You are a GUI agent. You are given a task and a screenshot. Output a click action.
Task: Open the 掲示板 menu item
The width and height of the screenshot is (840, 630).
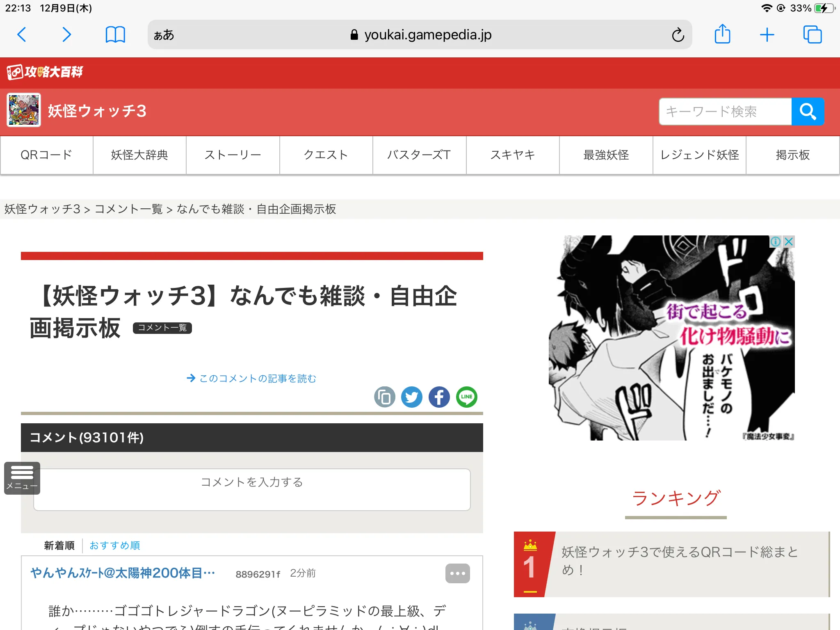793,155
